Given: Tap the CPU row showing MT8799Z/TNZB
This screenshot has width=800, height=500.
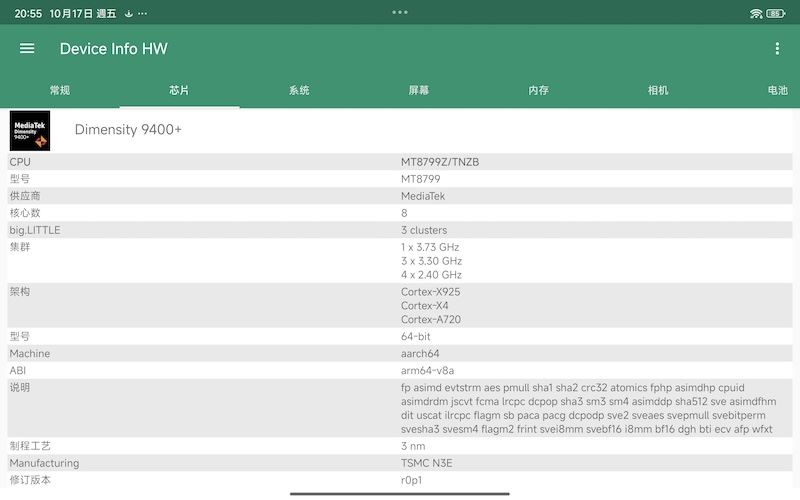Looking at the screenshot, I should [400, 161].
